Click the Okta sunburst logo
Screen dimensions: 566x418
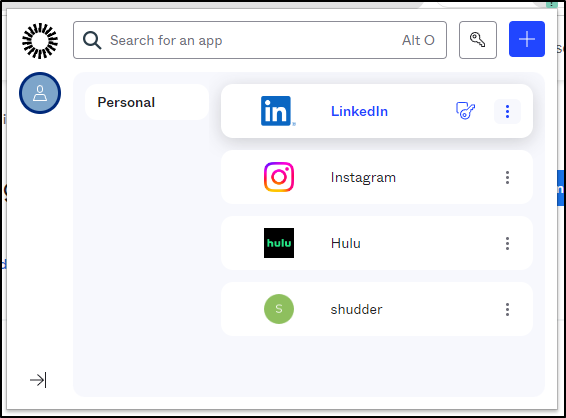click(x=40, y=41)
